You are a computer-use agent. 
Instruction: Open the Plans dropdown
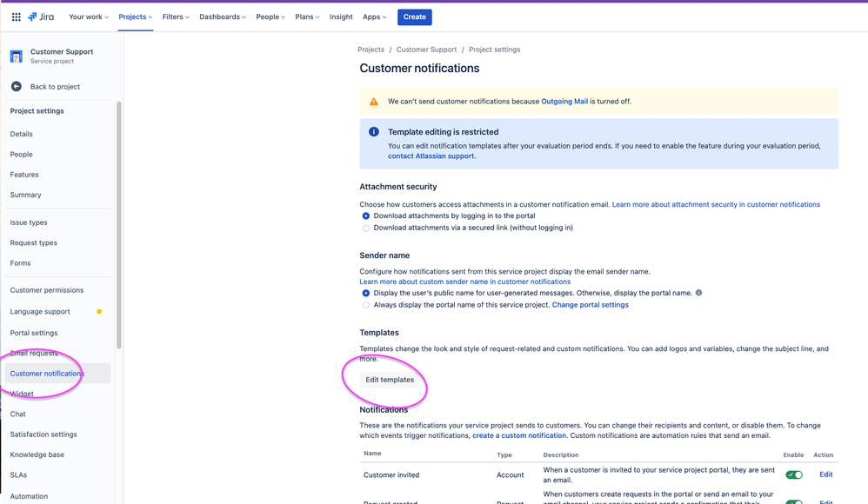pyautogui.click(x=307, y=16)
